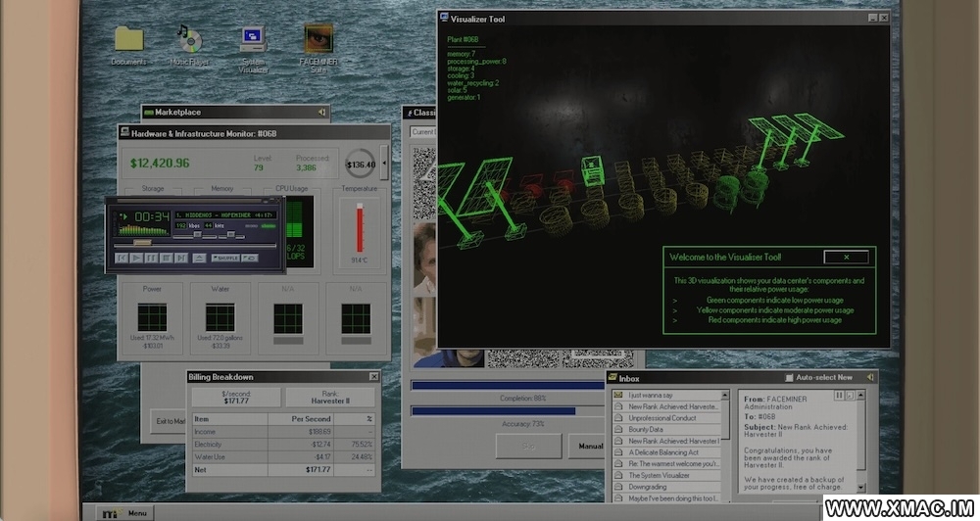
Task: Open the Unprofessional Conduct email
Action: click(x=661, y=418)
